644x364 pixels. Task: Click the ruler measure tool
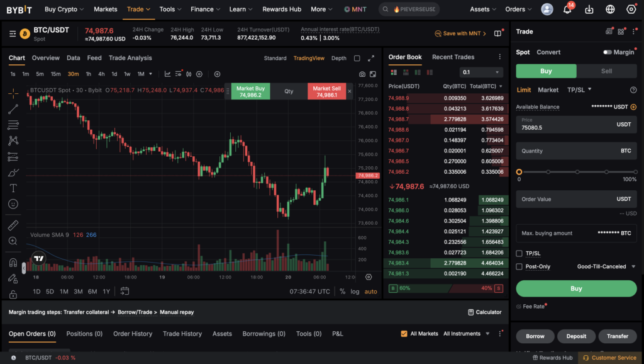[x=13, y=225]
